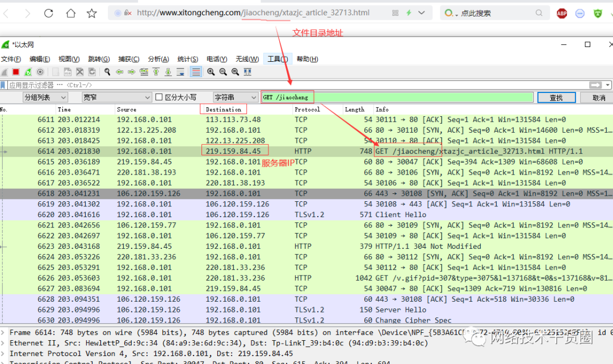
Task: Toggle auto scroll during live capture
Action: 180,72
